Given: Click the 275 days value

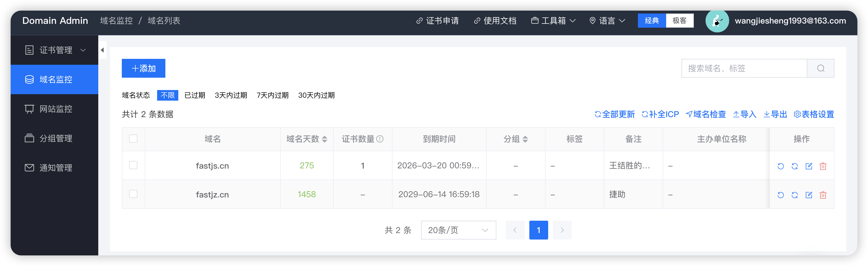Looking at the screenshot, I should (307, 166).
